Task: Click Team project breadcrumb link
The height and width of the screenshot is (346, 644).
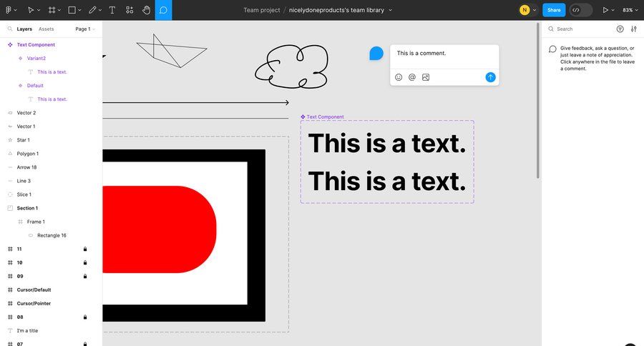Action: tap(262, 10)
